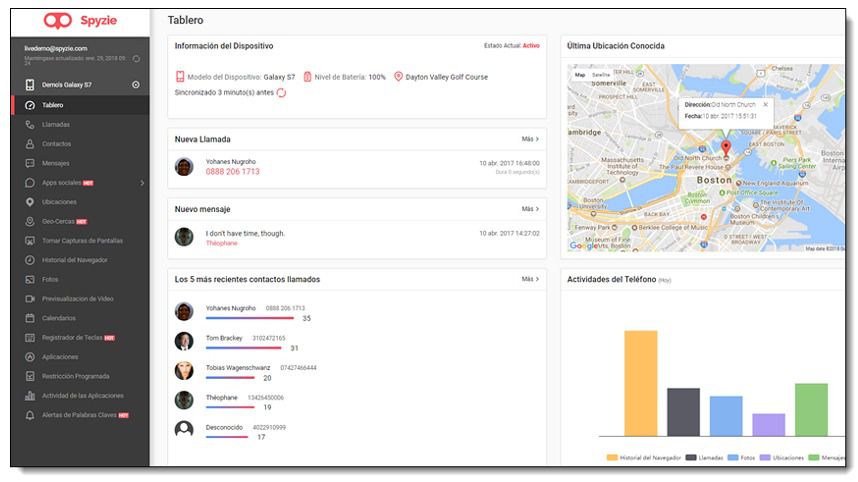Click the sync refresh icon after Sincronizado
The height and width of the screenshot is (482, 858).
point(281,92)
